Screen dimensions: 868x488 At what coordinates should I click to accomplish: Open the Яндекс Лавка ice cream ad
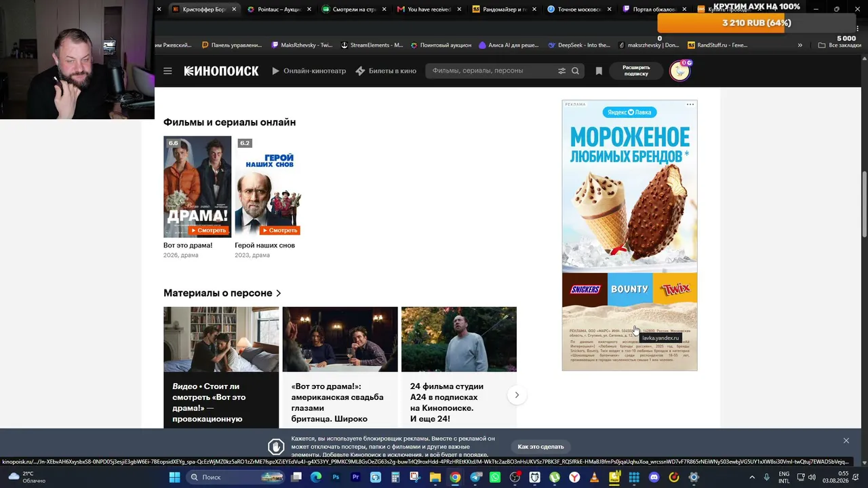click(629, 235)
